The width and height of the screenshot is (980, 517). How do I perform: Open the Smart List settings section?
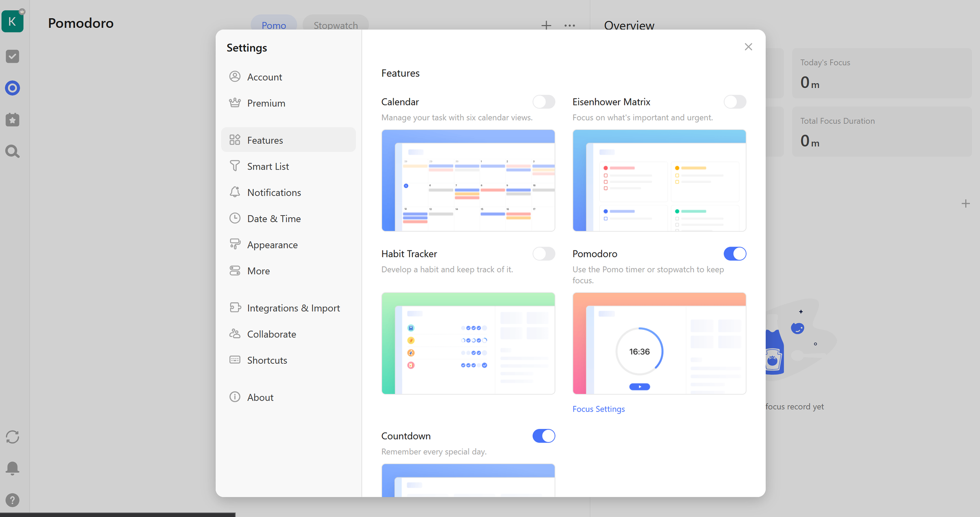coord(268,167)
